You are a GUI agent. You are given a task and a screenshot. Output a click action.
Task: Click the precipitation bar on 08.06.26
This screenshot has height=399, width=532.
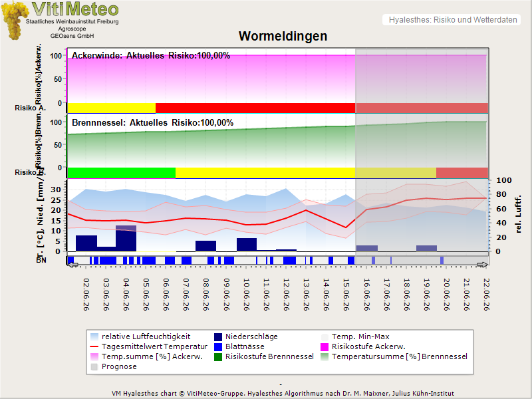206,246
